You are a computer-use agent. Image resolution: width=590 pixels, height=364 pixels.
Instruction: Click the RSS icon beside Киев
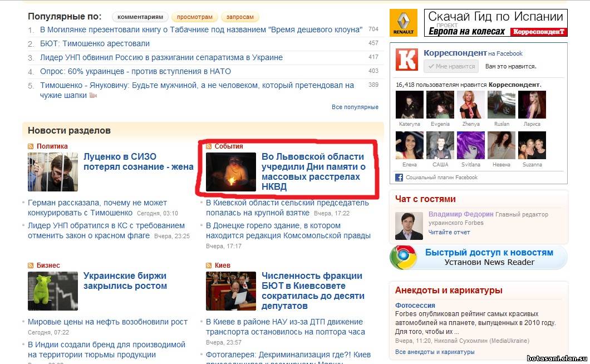[209, 265]
